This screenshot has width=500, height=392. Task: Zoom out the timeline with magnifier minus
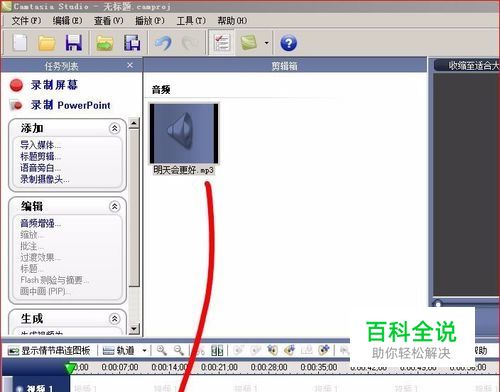(x=179, y=350)
